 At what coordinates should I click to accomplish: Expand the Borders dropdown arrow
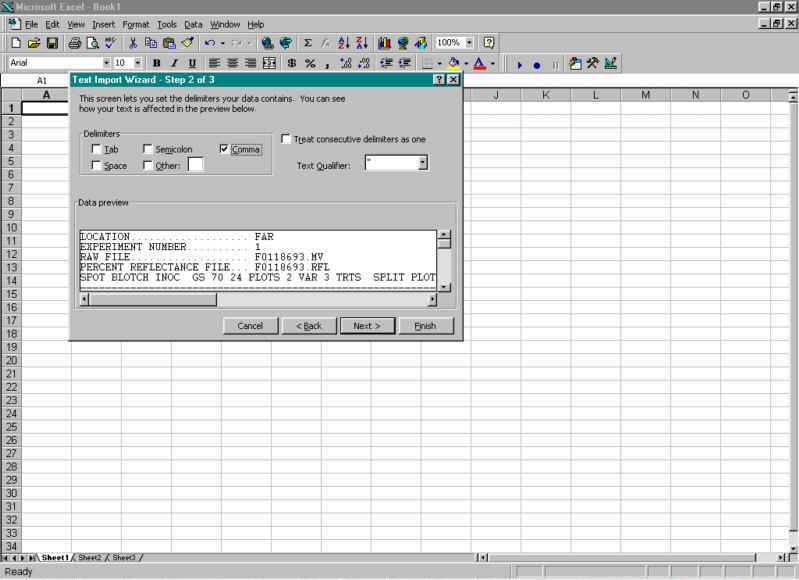[x=439, y=64]
